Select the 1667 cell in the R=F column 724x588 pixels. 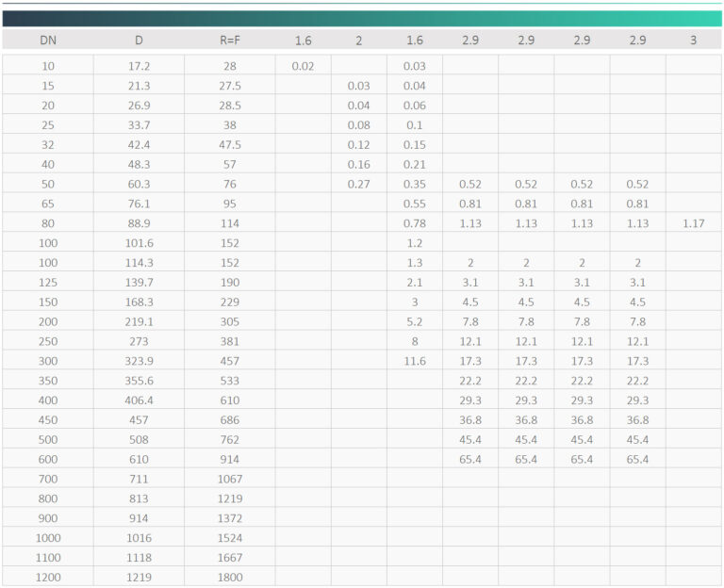(229, 558)
